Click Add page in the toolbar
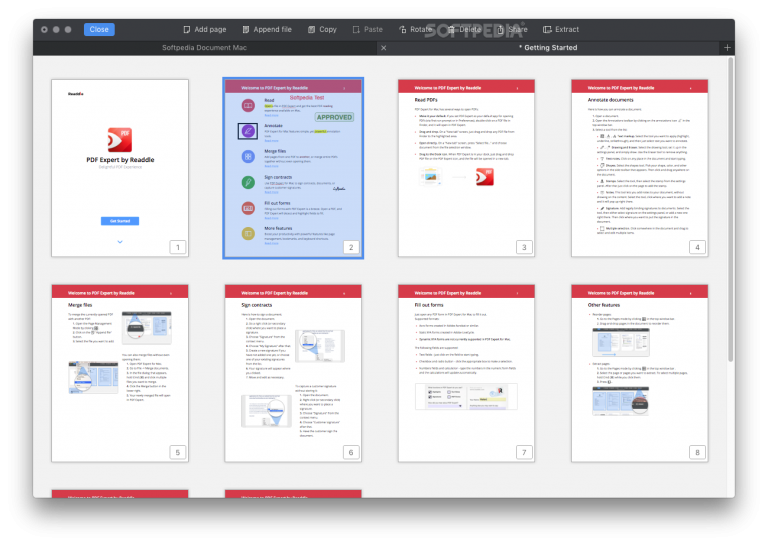 point(205,29)
